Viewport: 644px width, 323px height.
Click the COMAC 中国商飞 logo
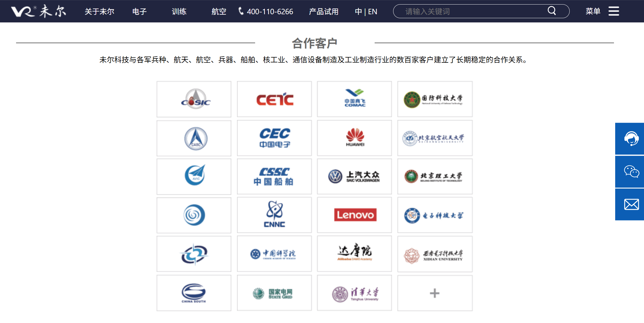click(355, 99)
